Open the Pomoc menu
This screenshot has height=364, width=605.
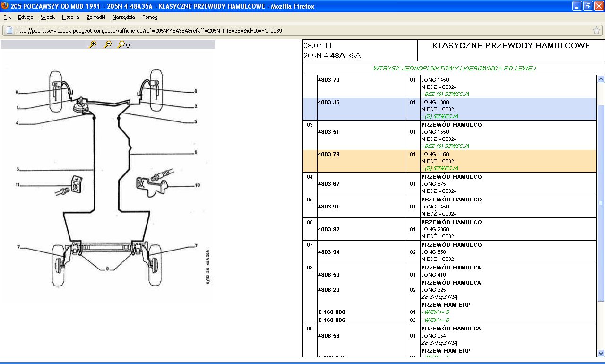click(149, 17)
